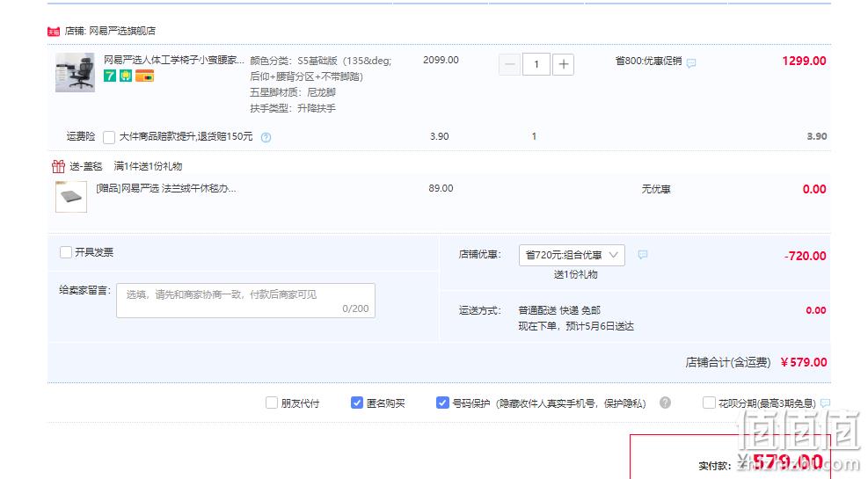Click the red gift icon beside 送-盖毯
The image size is (868, 479).
tap(58, 166)
